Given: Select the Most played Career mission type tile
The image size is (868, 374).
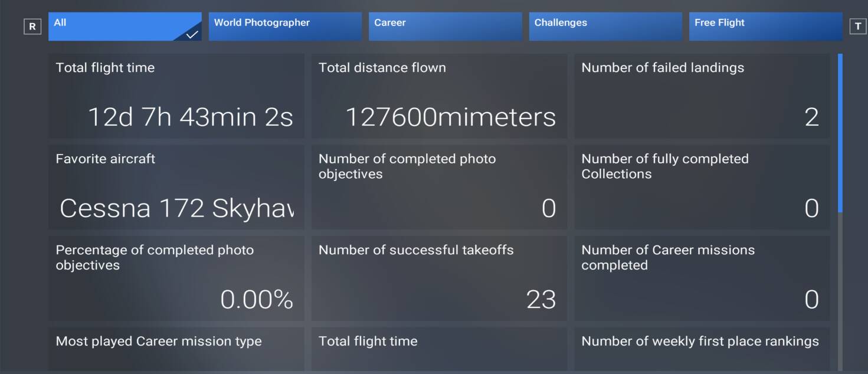Looking at the screenshot, I should 176,349.
